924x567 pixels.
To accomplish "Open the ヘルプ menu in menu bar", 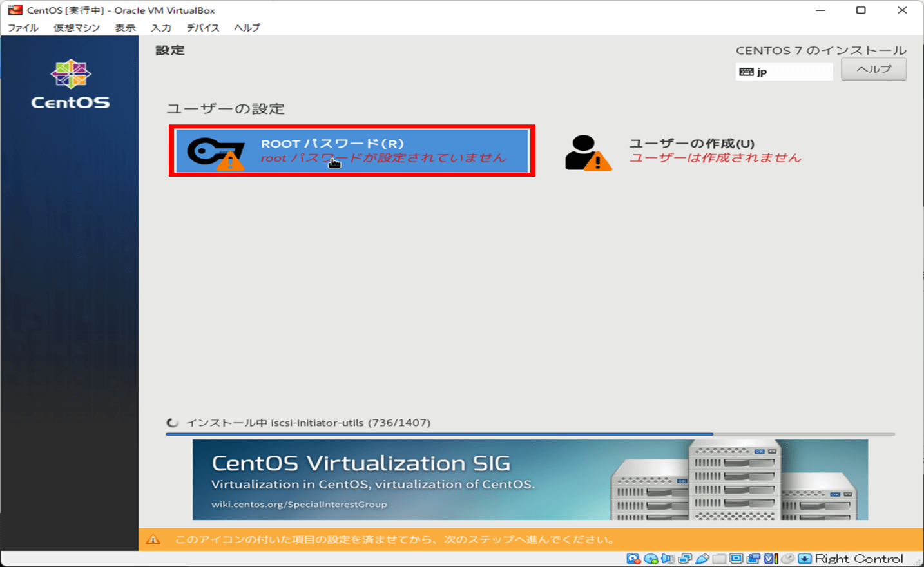I will coord(247,28).
